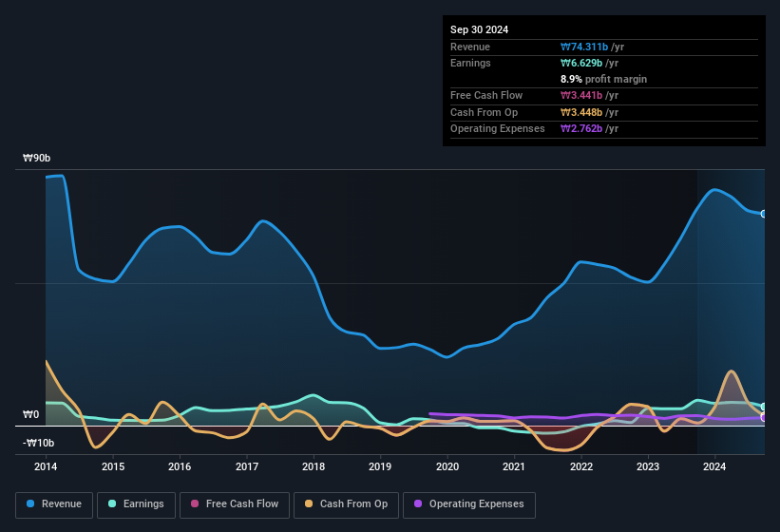Screen dimensions: 780x532
Task: Click the ₩2.762b operating expenses value
Action: pyautogui.click(x=581, y=128)
